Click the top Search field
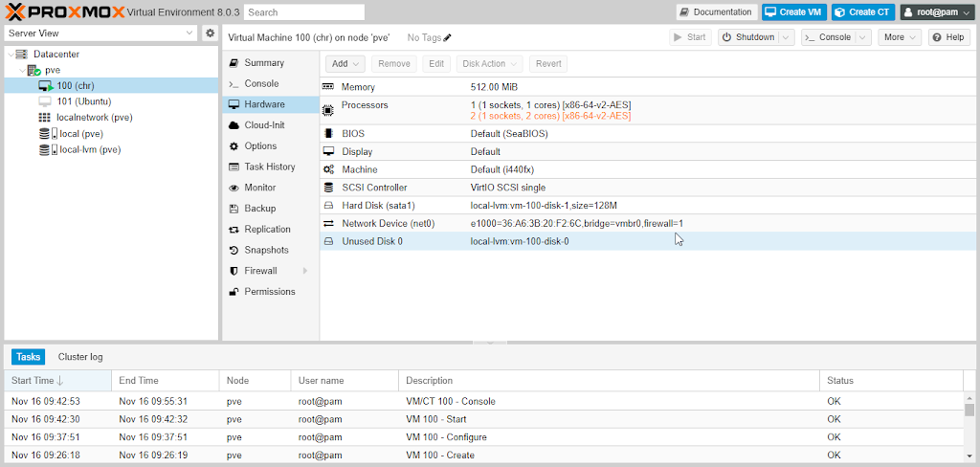Image resolution: width=980 pixels, height=467 pixels. tap(303, 11)
